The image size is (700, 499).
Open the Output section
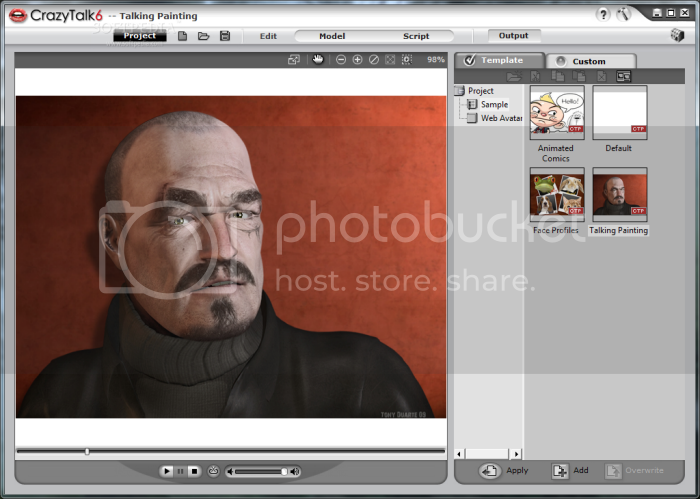(x=513, y=36)
